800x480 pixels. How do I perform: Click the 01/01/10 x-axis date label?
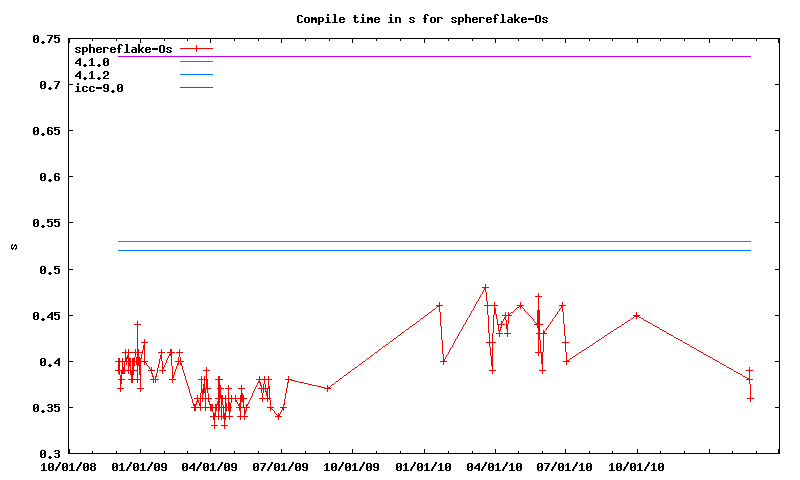click(x=424, y=467)
